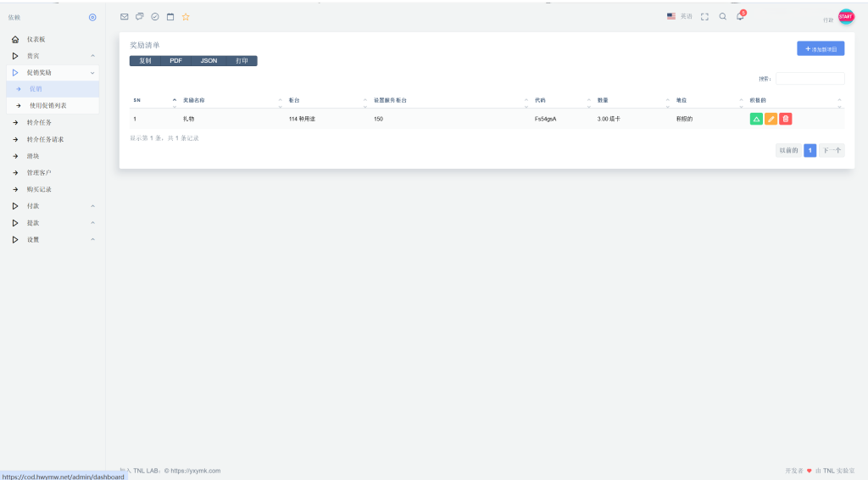The image size is (868, 480).
Task: Click the triangle icon beside 设置
Action: pyautogui.click(x=15, y=240)
